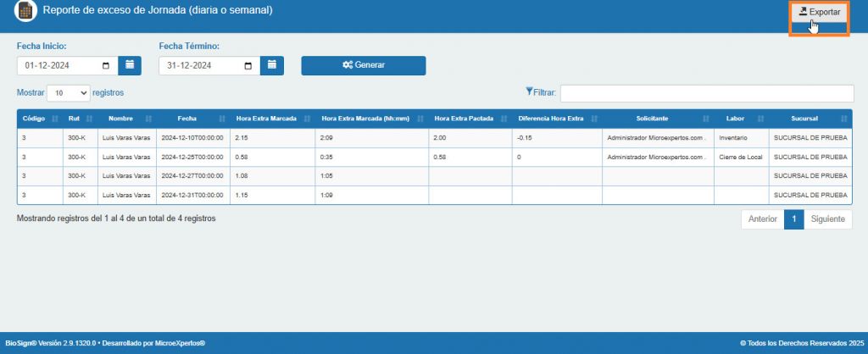Sort by Hora Extra Marcada (hh:mm) sort icon
This screenshot has width=868, height=354.
pos(420,119)
